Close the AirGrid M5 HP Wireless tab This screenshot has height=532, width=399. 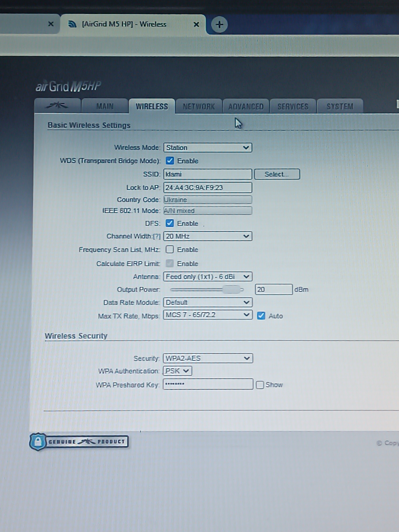(x=196, y=24)
